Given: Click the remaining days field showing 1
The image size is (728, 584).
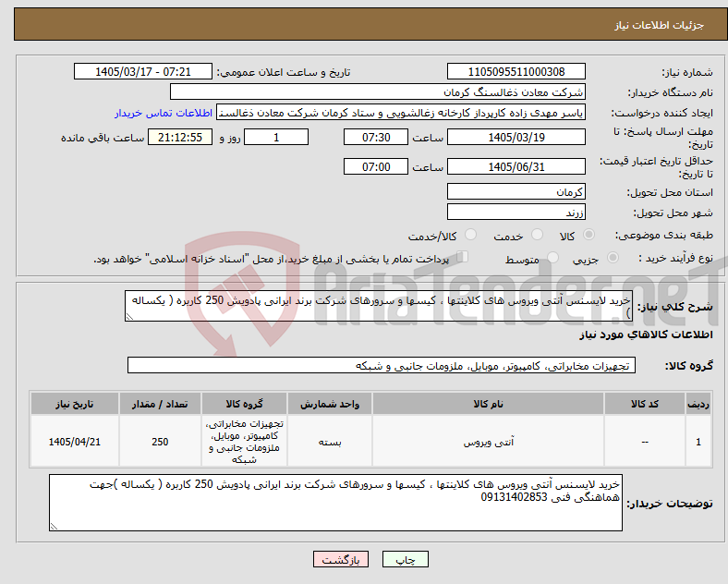Looking at the screenshot, I should (276, 138).
